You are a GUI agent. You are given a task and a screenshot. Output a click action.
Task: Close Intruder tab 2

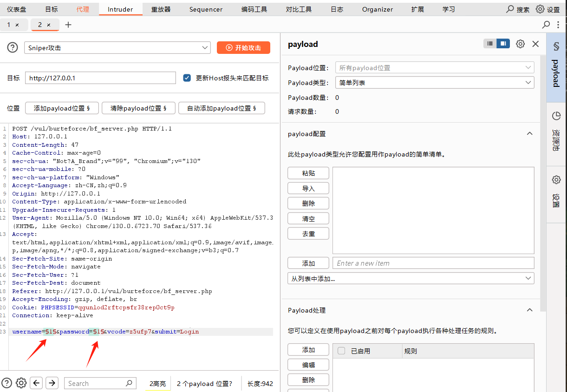[x=49, y=25]
